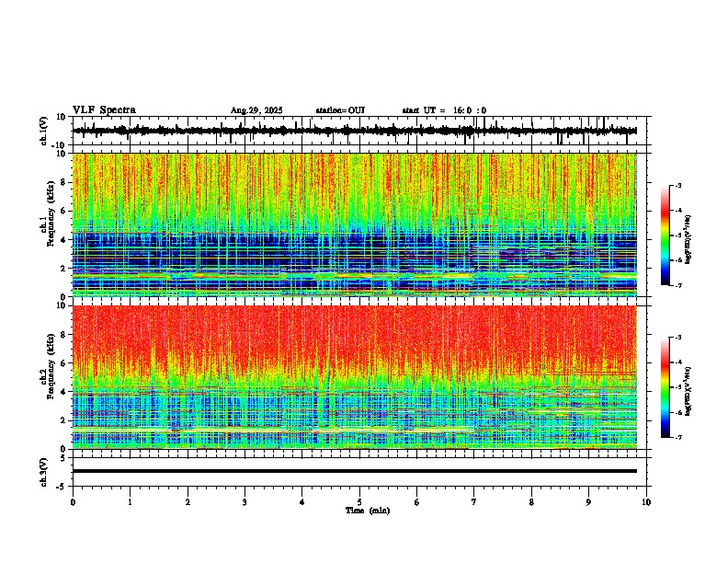Click the ch.1 frequency axis "8" tick label
This screenshot has width=728, height=563.
[64, 182]
